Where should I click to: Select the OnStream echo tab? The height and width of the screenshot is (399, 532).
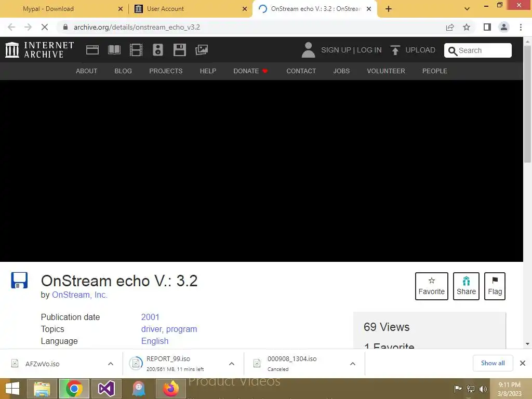point(315,9)
